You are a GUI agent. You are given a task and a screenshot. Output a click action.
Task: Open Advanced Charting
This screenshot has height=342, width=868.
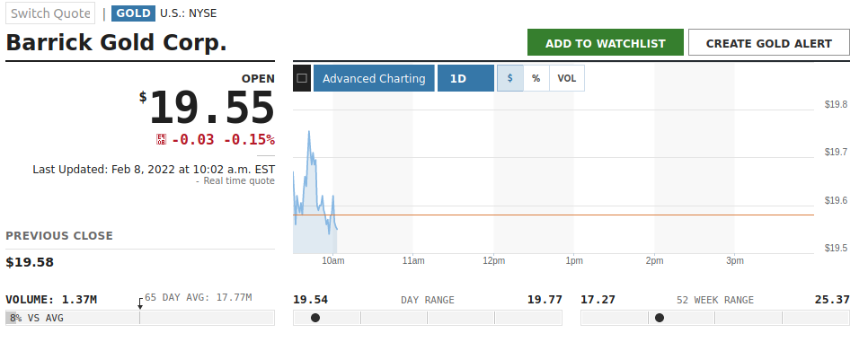click(374, 78)
